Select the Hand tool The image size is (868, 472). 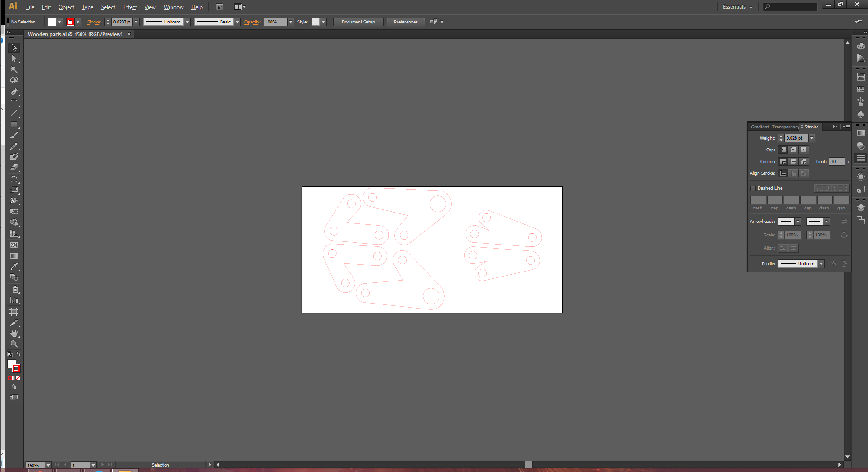click(14, 333)
